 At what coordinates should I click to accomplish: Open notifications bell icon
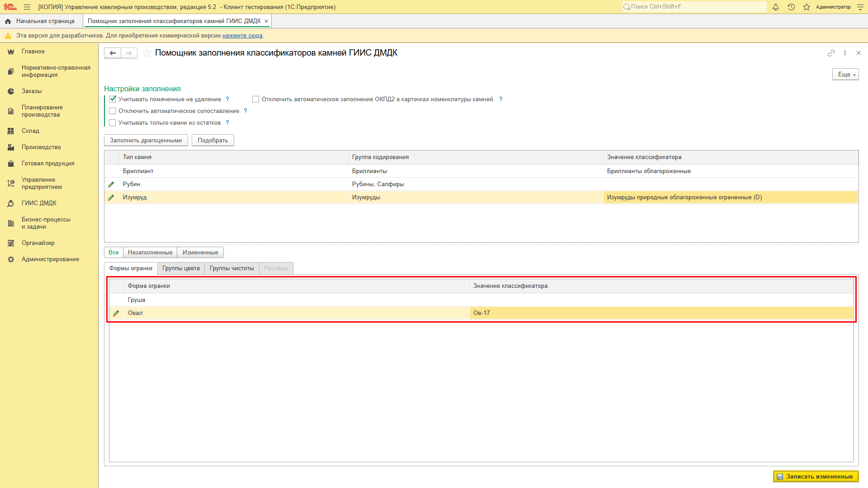(x=776, y=7)
